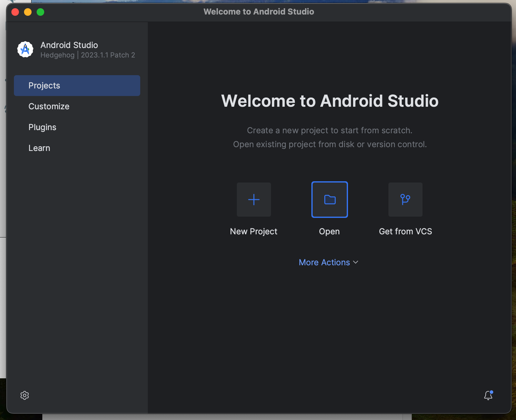Click the Android Studio logo icon
Viewport: 516px width, 420px height.
coord(25,50)
